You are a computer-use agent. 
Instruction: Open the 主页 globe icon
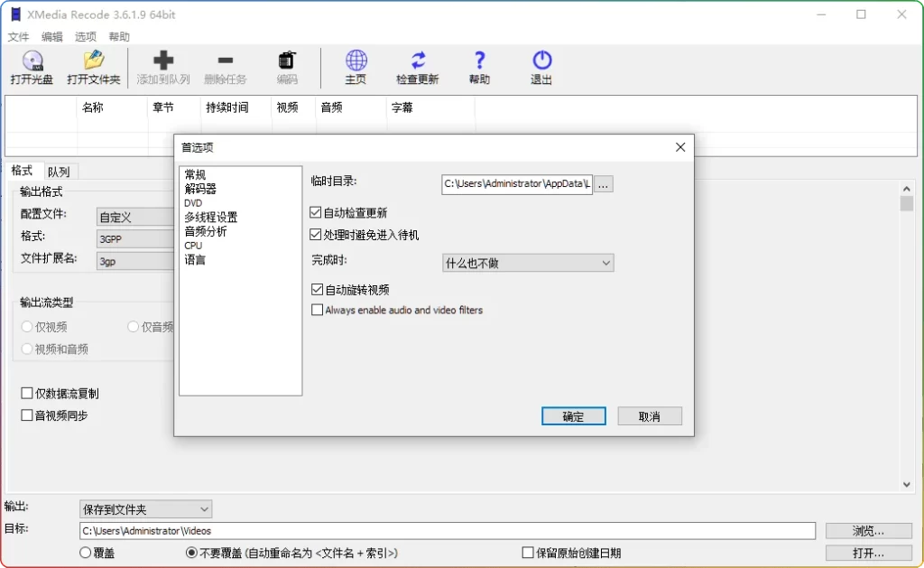point(356,61)
